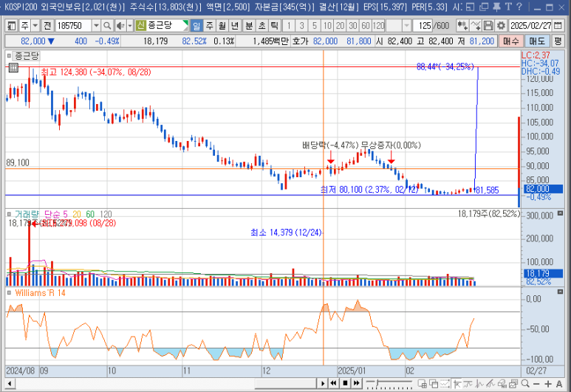Close the volume panel via corner icon

click(x=560, y=213)
